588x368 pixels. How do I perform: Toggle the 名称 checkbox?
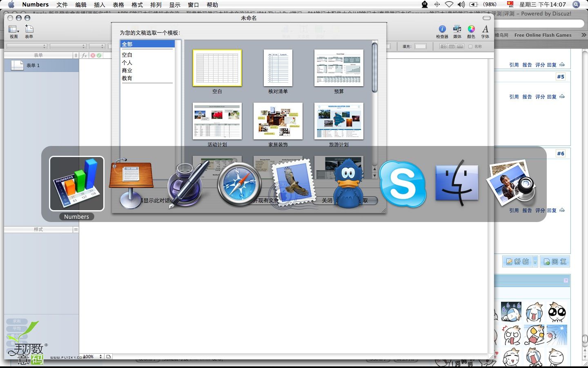click(x=470, y=46)
